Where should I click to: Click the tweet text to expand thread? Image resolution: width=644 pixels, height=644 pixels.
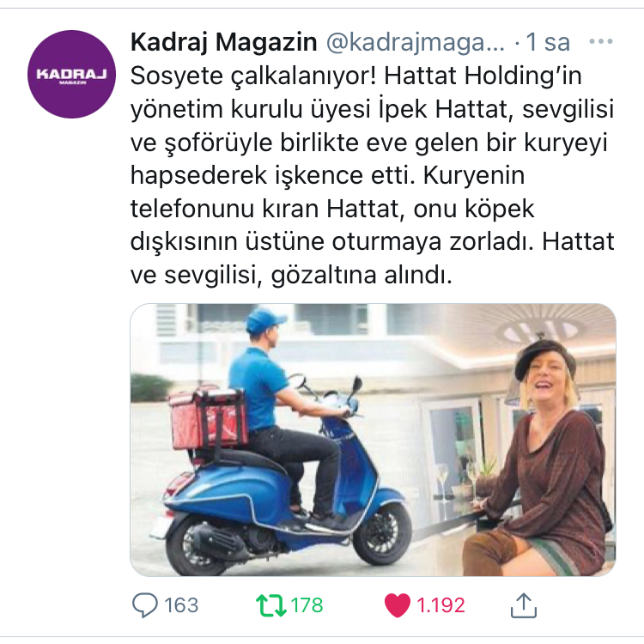click(x=372, y=175)
